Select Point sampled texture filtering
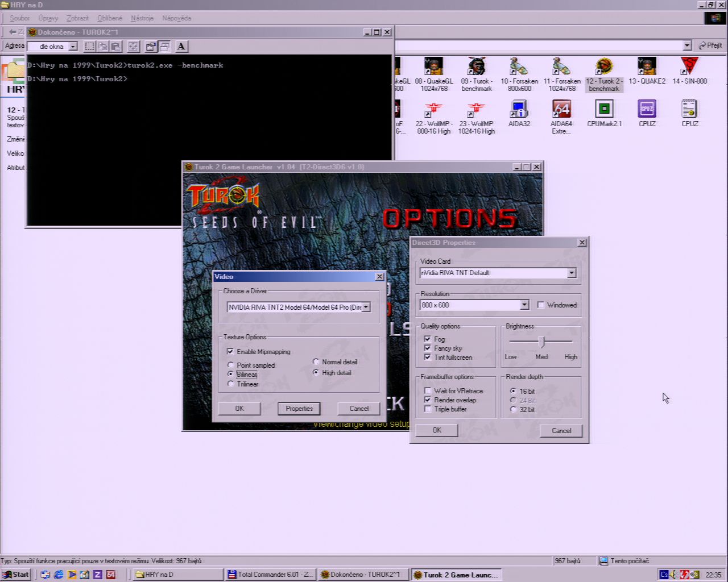The width and height of the screenshot is (728, 582). [x=230, y=365]
